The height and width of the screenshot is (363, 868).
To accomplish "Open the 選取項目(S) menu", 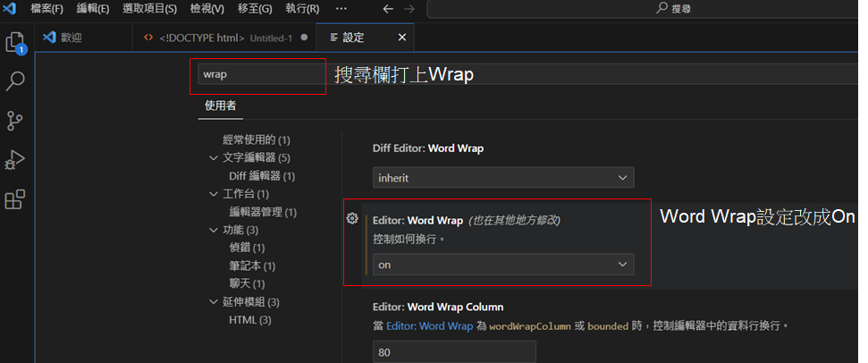I will point(149,9).
